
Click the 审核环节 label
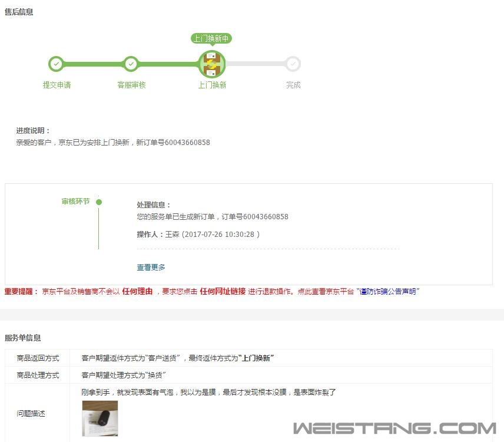point(75,202)
